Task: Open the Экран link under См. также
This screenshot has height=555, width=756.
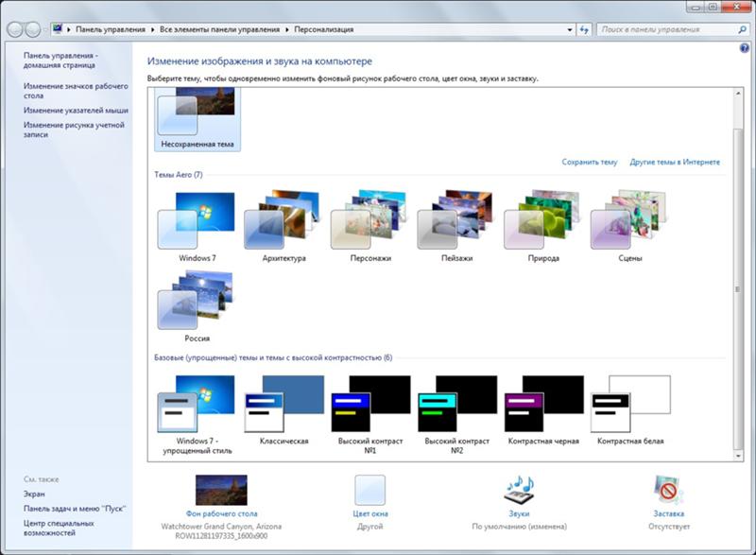Action: [34, 494]
